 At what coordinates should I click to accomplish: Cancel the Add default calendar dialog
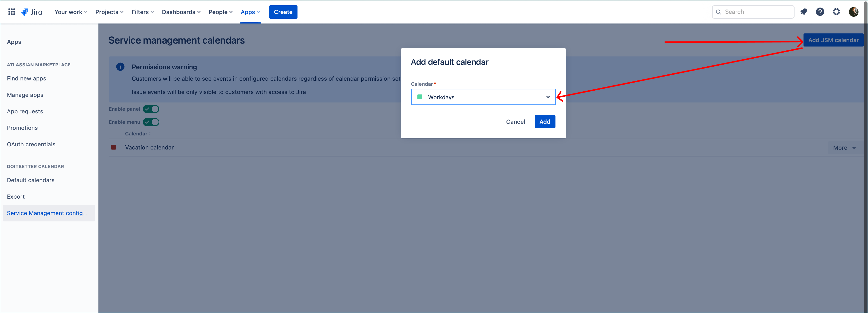click(x=515, y=122)
